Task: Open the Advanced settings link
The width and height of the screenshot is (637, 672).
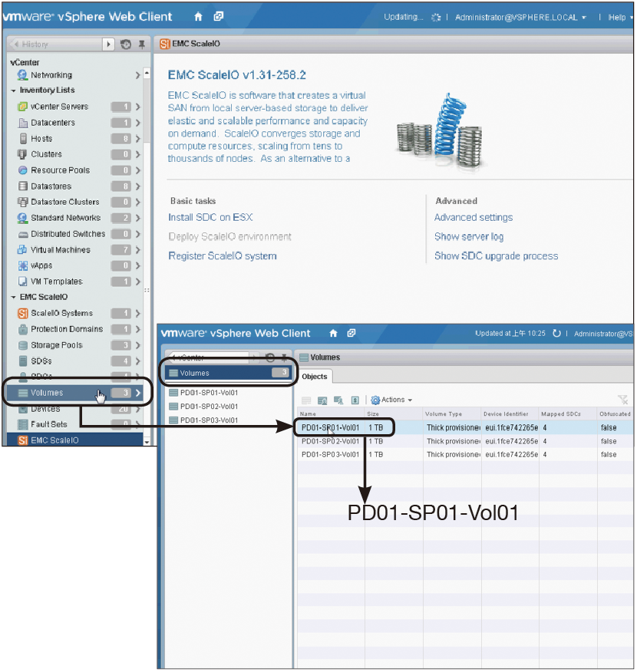Action: pyautogui.click(x=474, y=217)
